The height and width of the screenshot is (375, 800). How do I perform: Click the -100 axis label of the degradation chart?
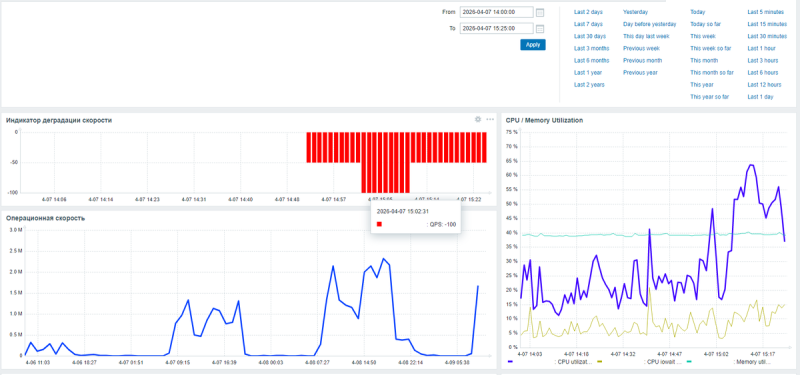(13, 192)
